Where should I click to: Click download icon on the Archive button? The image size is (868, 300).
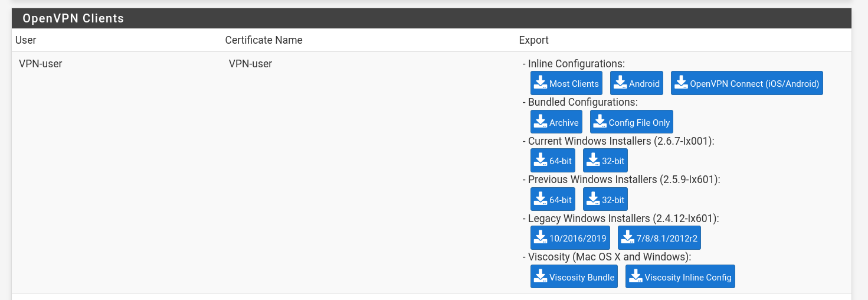(x=540, y=122)
